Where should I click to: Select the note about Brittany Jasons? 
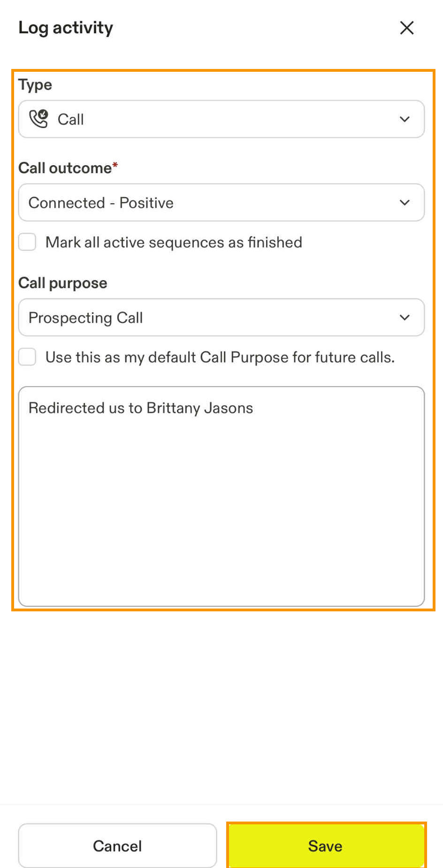[x=140, y=408]
